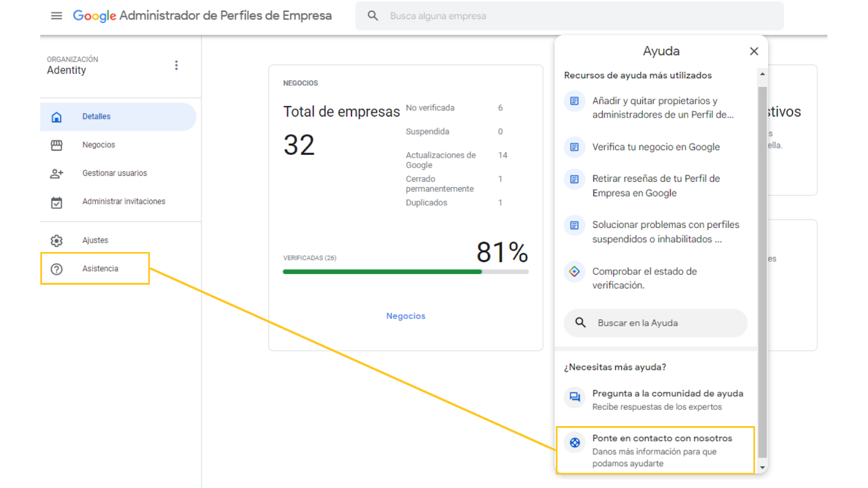
Task: Click the Gestionar usuarios person icon
Action: (x=56, y=174)
